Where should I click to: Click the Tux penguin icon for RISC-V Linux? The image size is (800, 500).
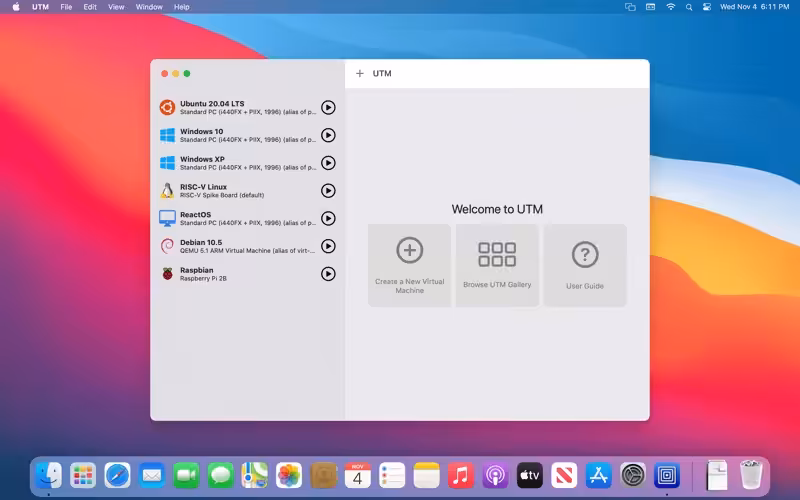click(x=167, y=191)
